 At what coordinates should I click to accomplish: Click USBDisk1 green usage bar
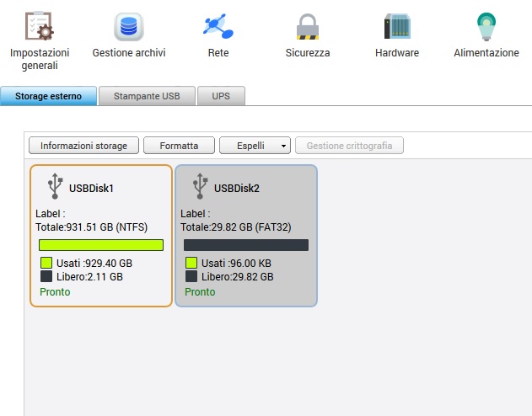point(100,245)
